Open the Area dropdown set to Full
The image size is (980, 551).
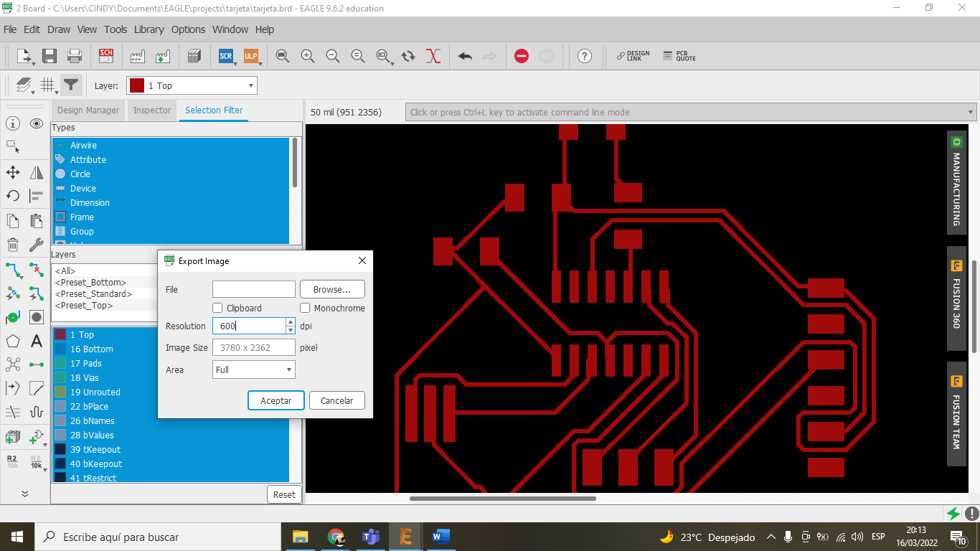(x=254, y=369)
